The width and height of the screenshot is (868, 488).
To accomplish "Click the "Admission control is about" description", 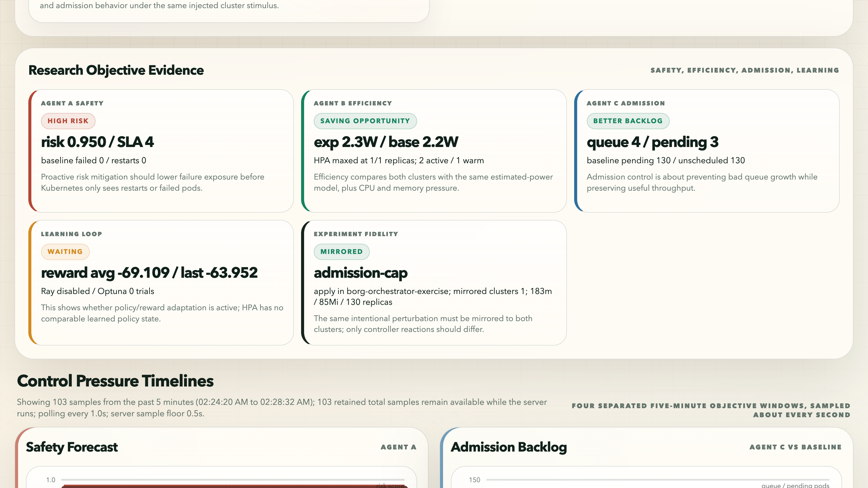I will tap(702, 182).
